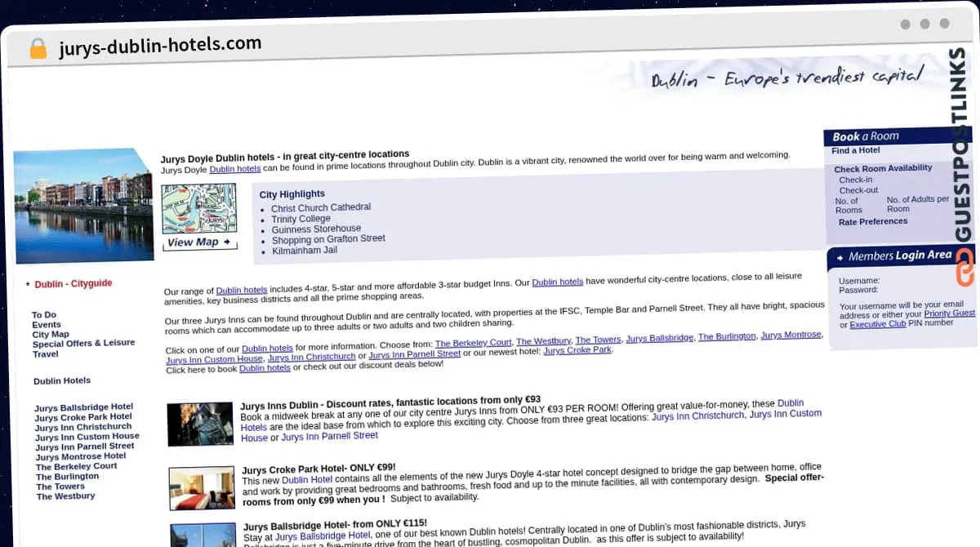980x547 pixels.
Task: Click the Dublin Hotels sidebar heading
Action: pyautogui.click(x=62, y=380)
